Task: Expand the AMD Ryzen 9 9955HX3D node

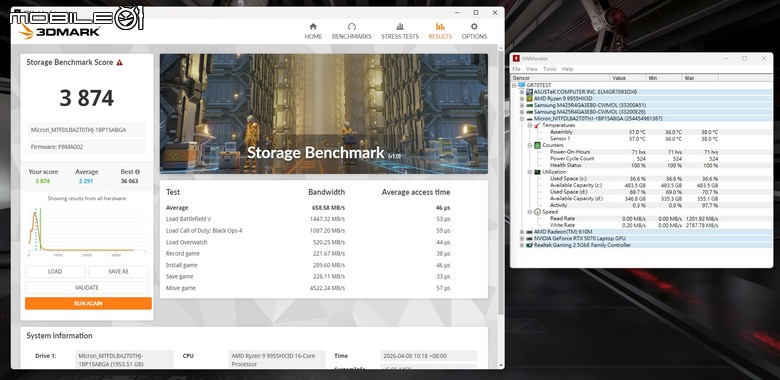Action: (x=522, y=98)
